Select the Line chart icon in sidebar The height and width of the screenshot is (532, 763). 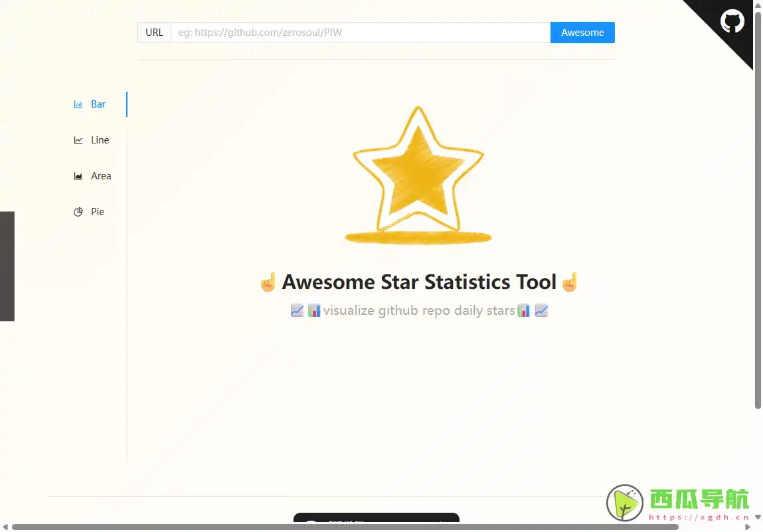click(x=78, y=140)
